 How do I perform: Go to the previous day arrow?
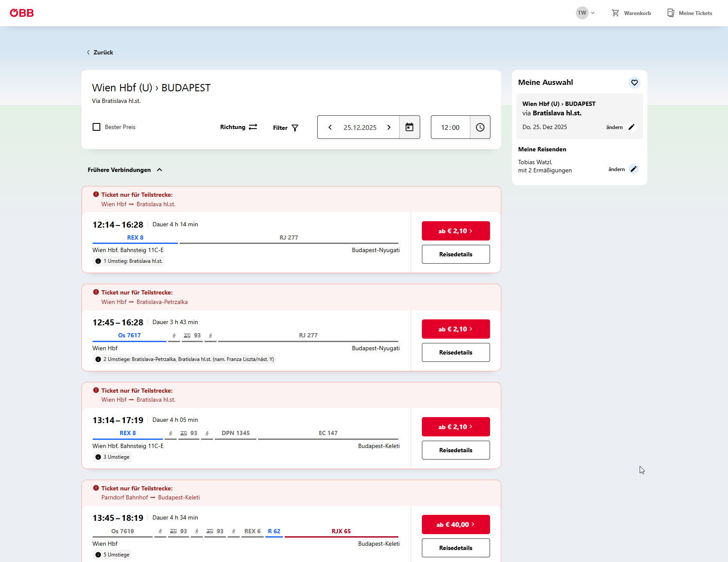pos(330,127)
